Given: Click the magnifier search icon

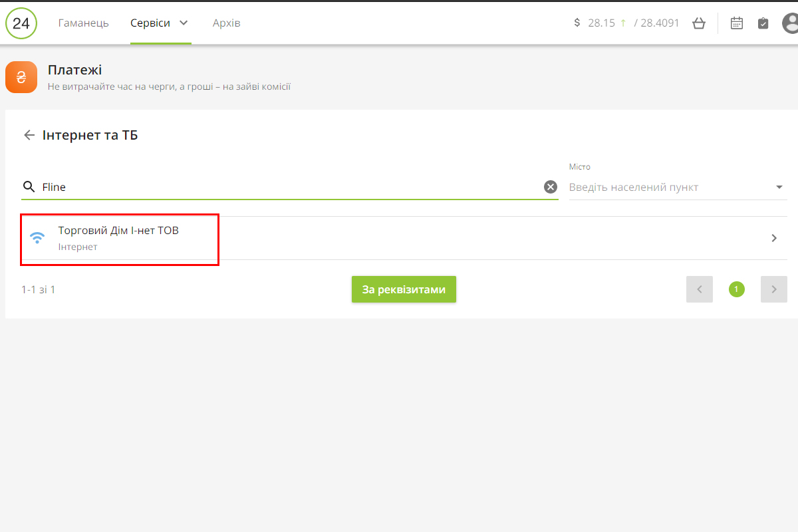Looking at the screenshot, I should point(29,187).
